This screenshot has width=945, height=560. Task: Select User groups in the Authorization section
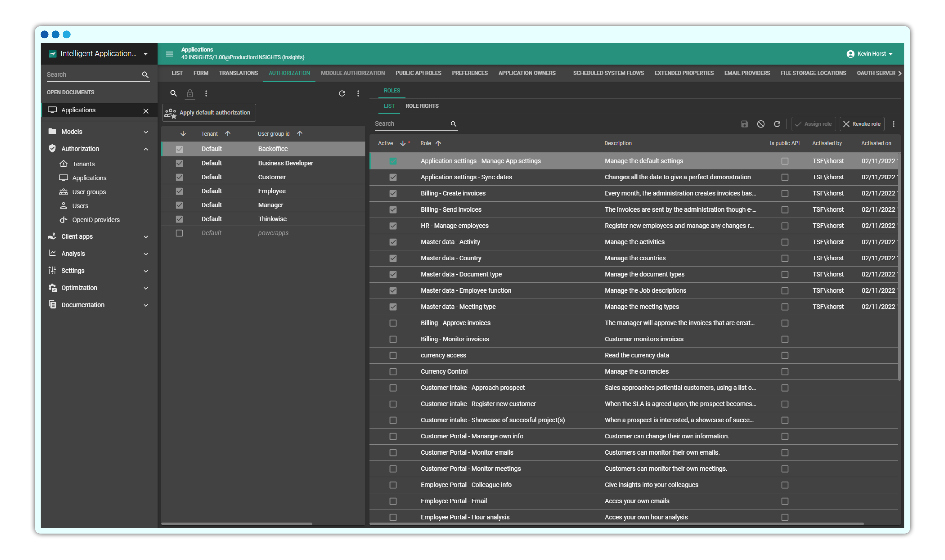point(89,192)
